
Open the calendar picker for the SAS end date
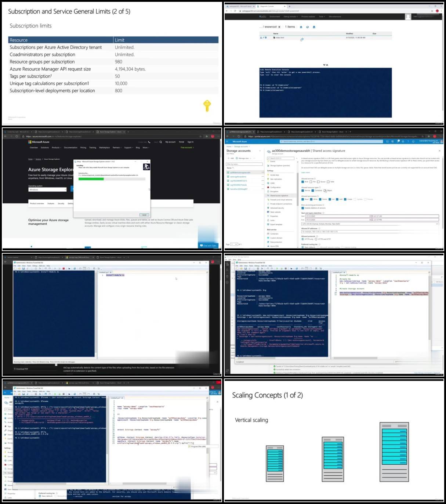pyautogui.click(x=370, y=220)
